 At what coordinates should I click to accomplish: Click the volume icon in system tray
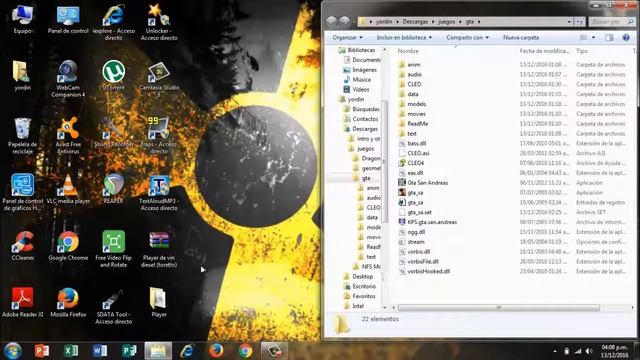[589, 351]
